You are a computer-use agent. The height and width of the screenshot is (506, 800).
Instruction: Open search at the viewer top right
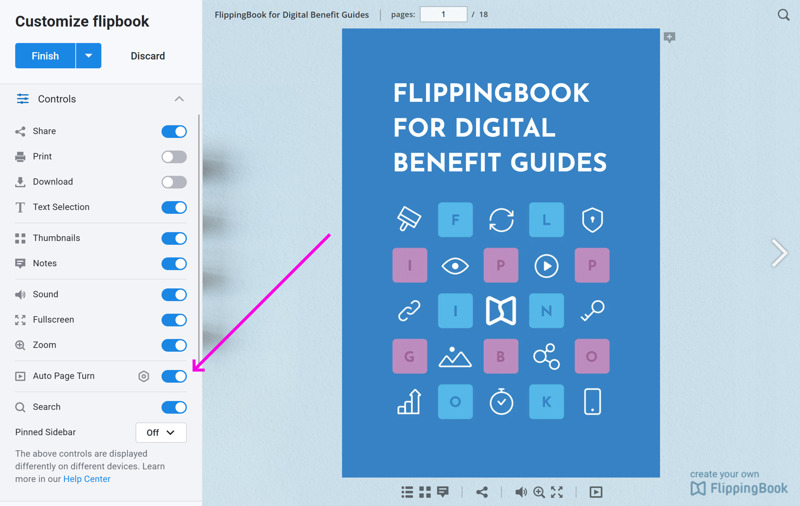(x=783, y=15)
